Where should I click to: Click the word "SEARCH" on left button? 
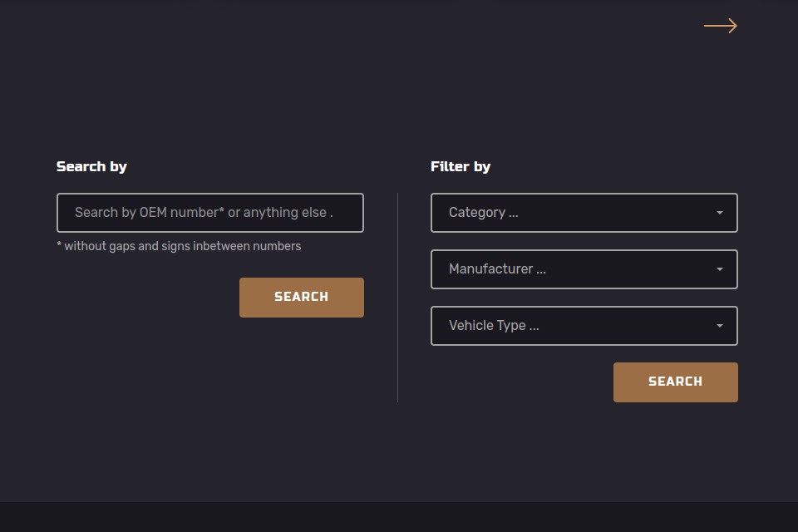[301, 297]
